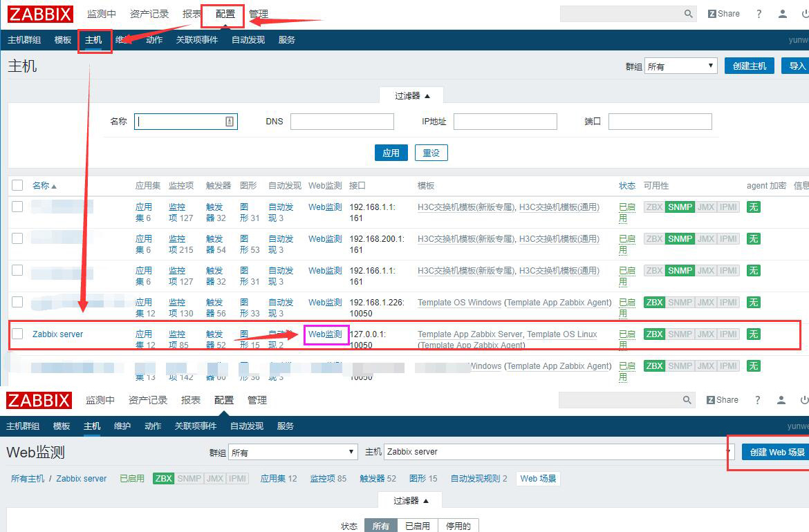Image resolution: width=809 pixels, height=532 pixels.
Task: Click the green SNMP badge in the 192.168.200.1 row
Action: pos(680,238)
